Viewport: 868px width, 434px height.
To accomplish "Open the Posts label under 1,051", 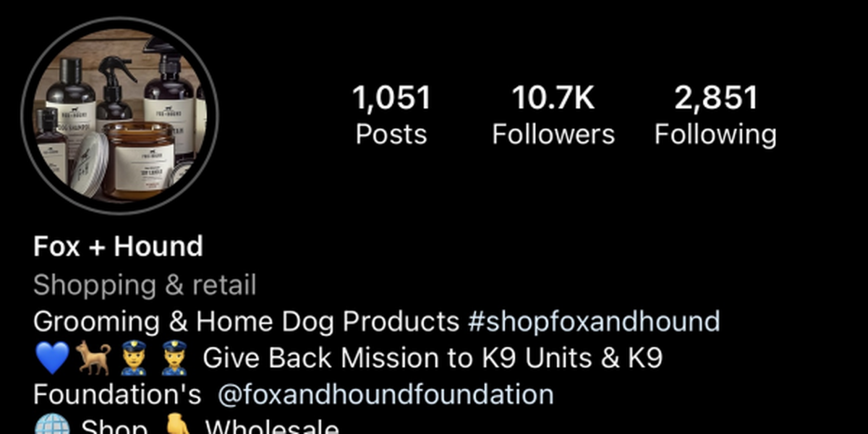I will point(391,135).
